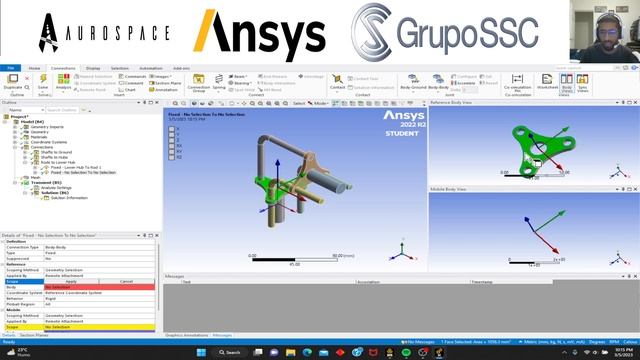This screenshot has width=640, height=360.
Task: Click the find magnifier under Duplicate
Action: tap(27, 87)
